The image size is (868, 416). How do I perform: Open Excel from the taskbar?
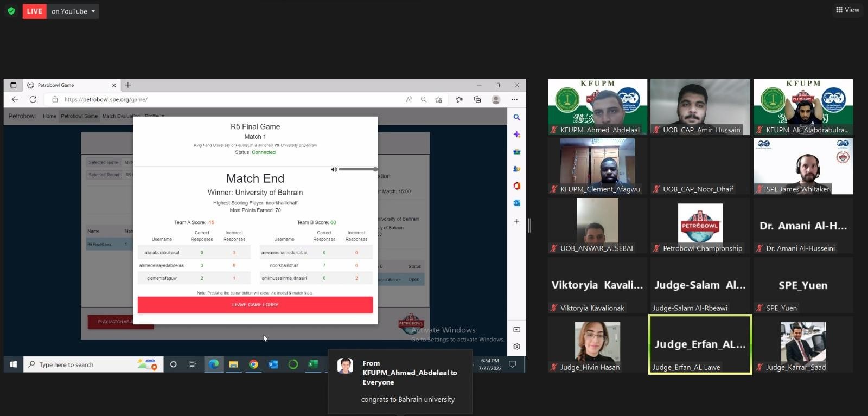click(313, 364)
